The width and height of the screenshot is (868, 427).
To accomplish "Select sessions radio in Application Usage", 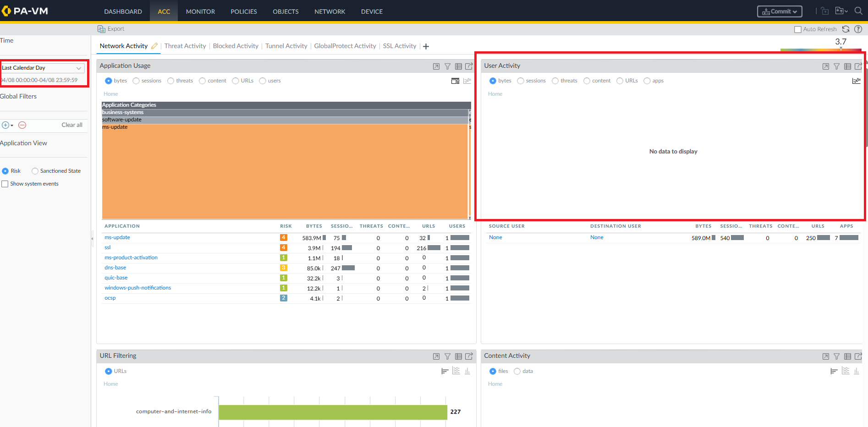I will tap(136, 81).
